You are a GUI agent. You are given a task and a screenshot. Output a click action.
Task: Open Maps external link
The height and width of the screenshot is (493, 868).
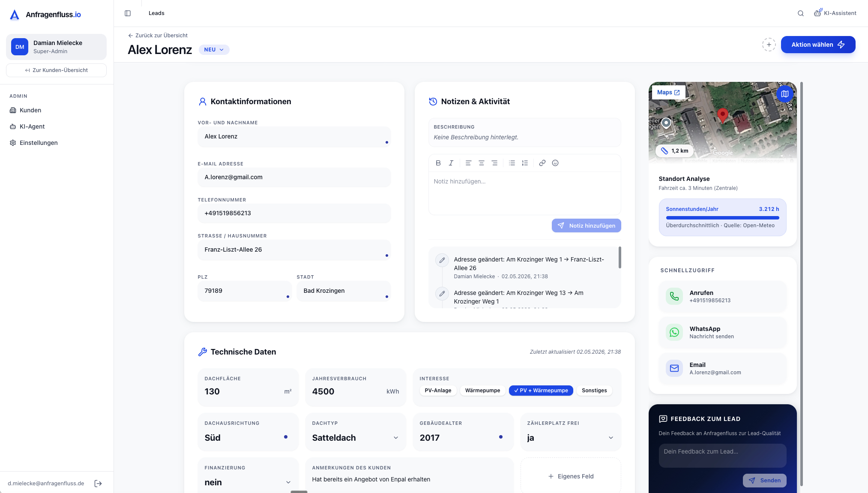pyautogui.click(x=668, y=93)
